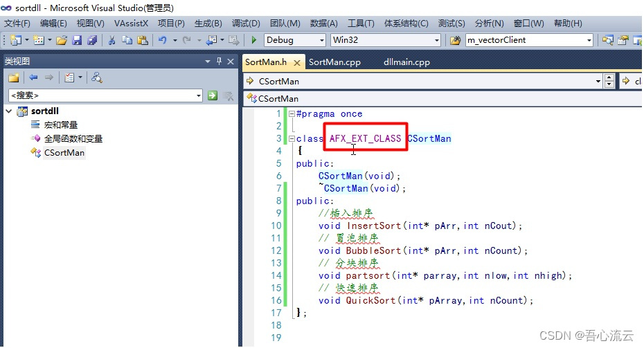
Task: Click the QuickSort declaration text
Action: [426, 300]
